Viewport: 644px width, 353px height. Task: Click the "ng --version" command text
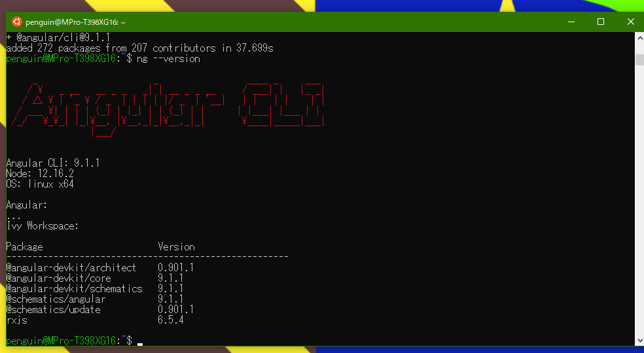[168, 59]
